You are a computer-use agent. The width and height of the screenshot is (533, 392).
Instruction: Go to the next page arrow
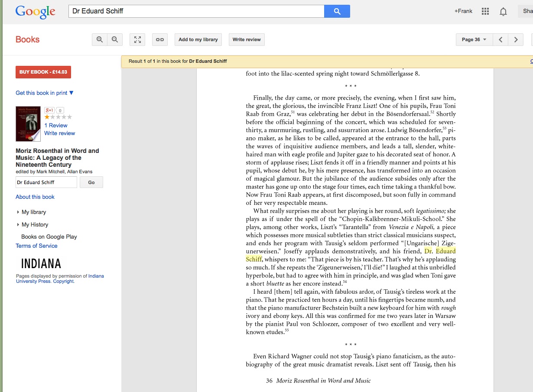tap(516, 39)
